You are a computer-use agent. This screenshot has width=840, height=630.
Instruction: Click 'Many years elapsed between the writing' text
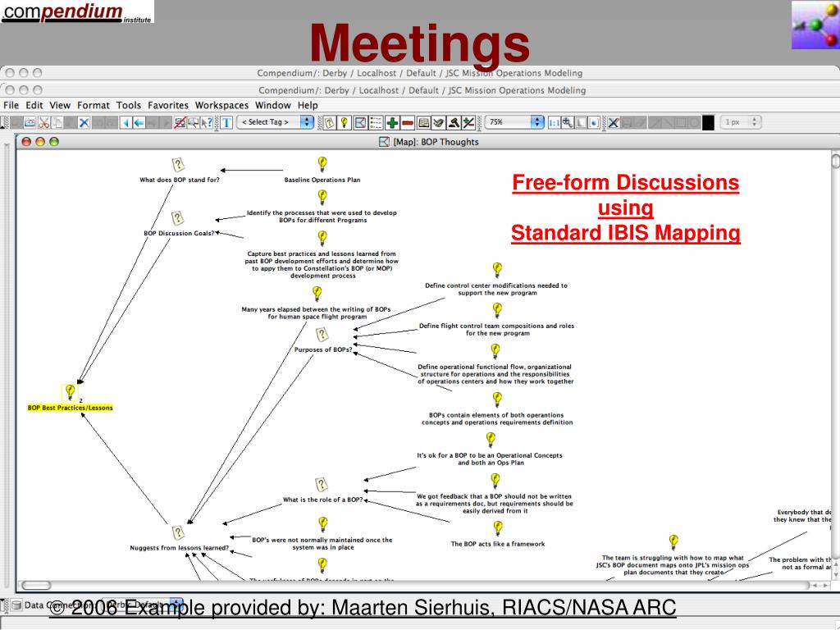pos(316,313)
